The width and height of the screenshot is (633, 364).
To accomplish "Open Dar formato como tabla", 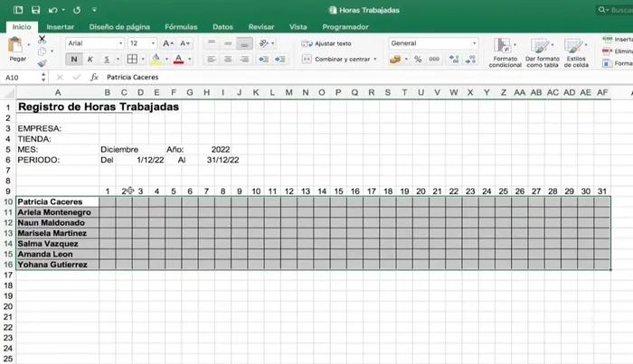I will click(543, 52).
